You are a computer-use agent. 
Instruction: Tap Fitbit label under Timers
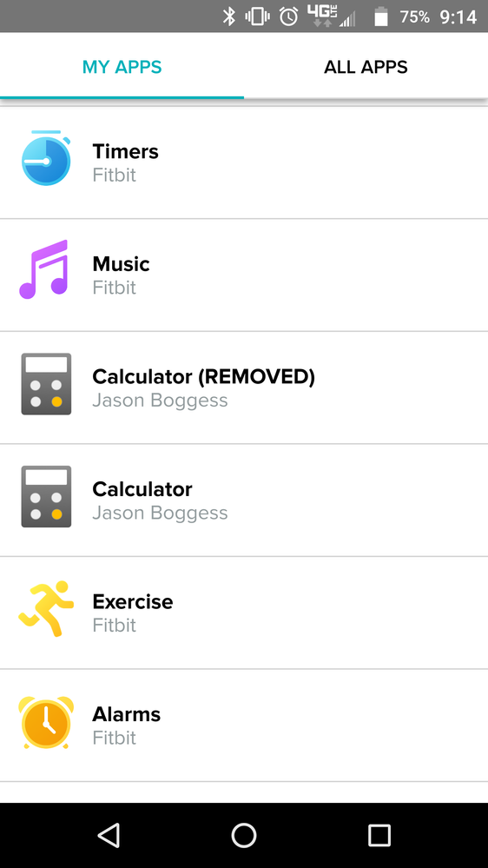115,176
